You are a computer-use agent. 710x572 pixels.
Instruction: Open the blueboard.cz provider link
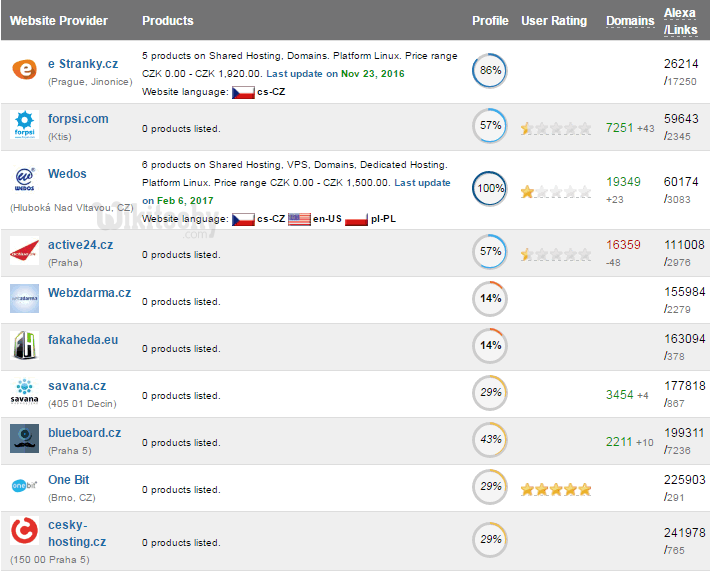pos(85,433)
